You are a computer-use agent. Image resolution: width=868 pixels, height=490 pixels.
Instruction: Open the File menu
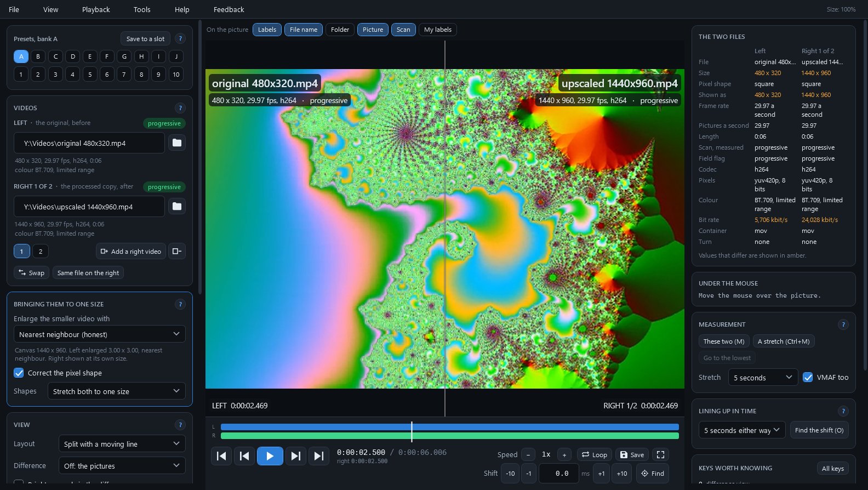14,9
